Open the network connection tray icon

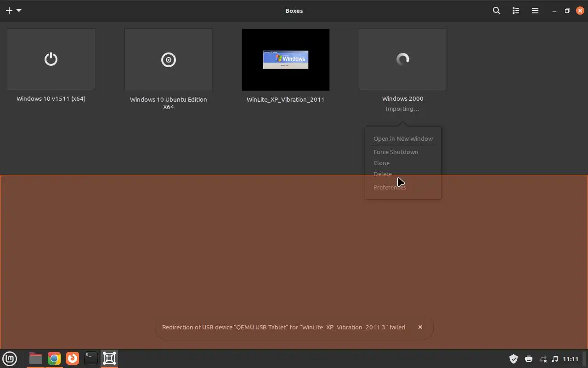(543, 359)
